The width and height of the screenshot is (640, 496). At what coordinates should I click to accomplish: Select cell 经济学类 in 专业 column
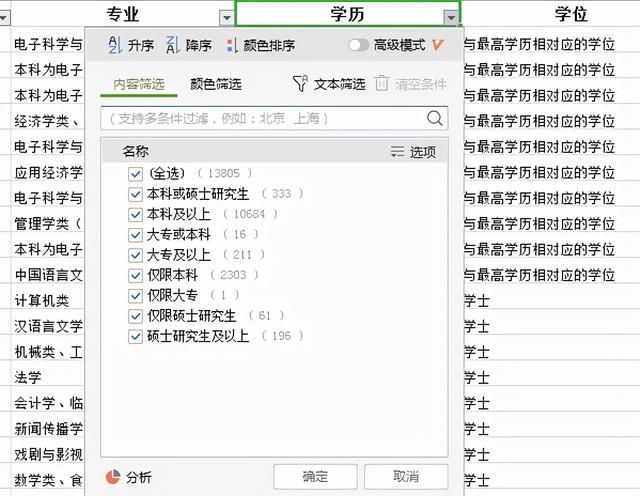48,121
